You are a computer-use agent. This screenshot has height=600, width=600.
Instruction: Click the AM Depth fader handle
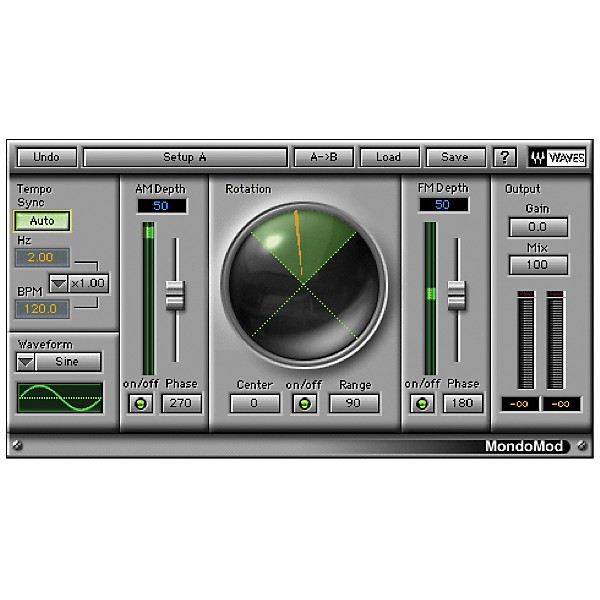point(175,295)
